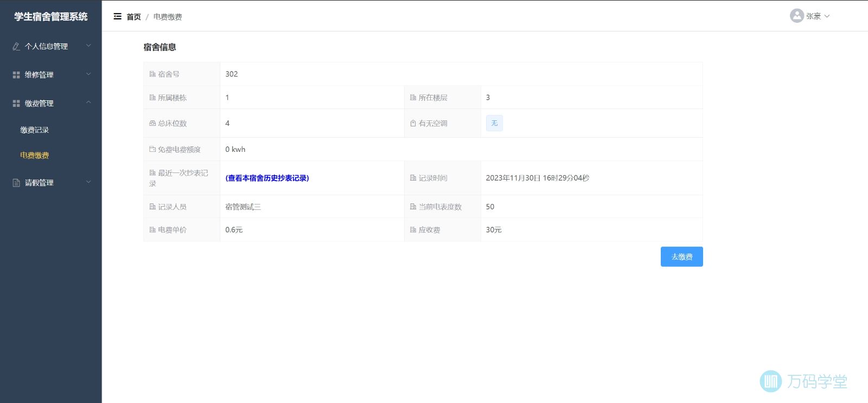Open 查看本宿舍历史抄表记录 link
Viewport: 868px width, 403px height.
267,178
